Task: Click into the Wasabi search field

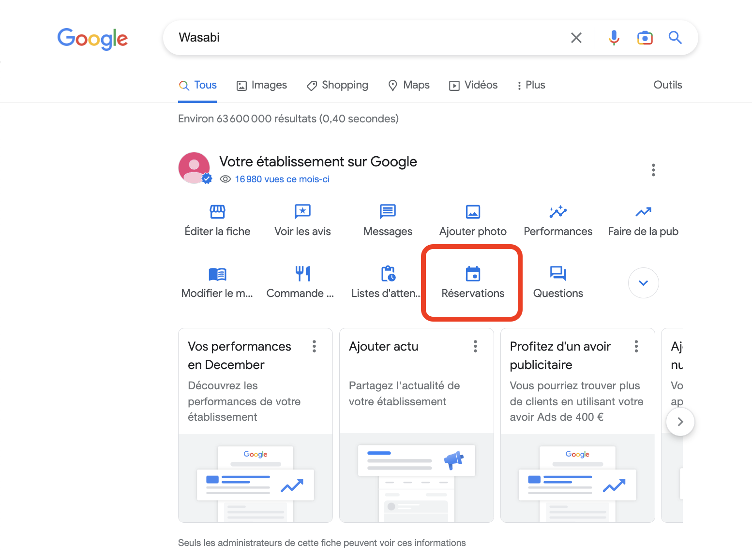Action: point(368,38)
